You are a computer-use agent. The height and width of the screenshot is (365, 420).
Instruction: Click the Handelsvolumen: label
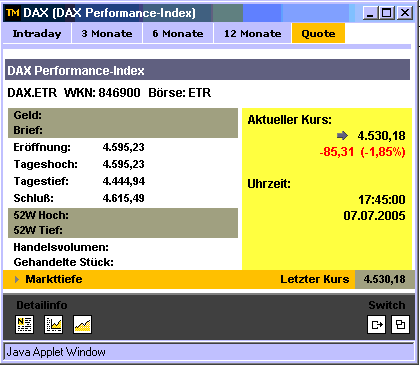click(61, 247)
